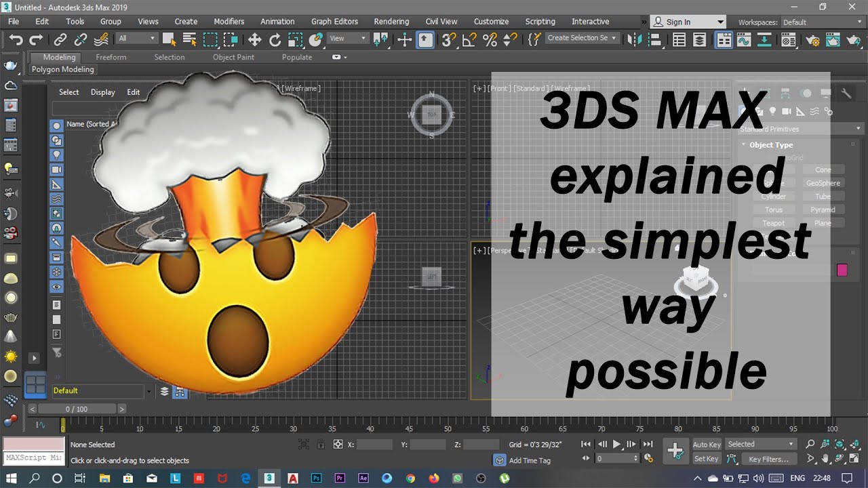Viewport: 868px width, 488px height.
Task: Switch to the Object Paint ribbon tab
Action: coord(233,58)
